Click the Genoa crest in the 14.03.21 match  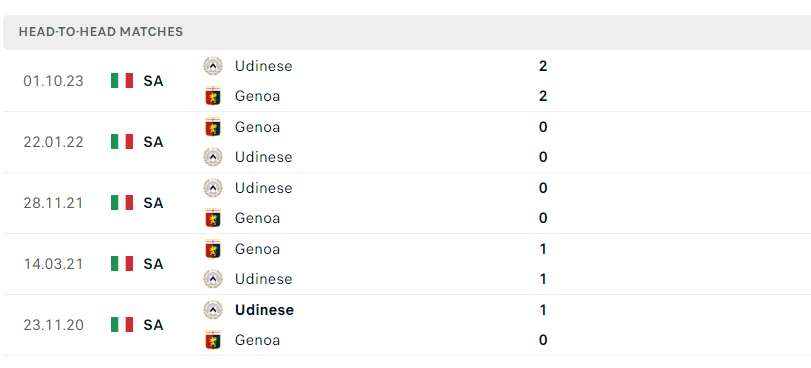coord(213,249)
